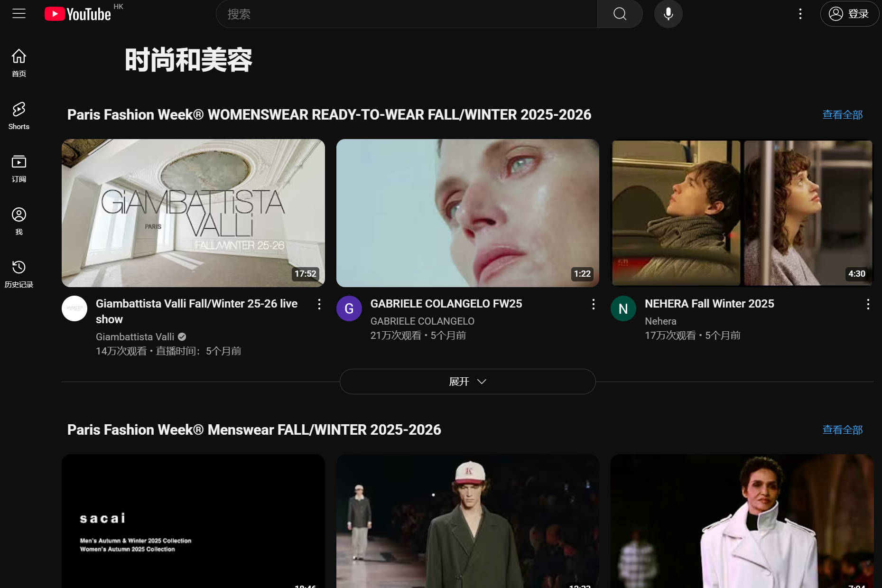Open the GABRIELE COLANGELO channel avatar
Image resolution: width=882 pixels, height=588 pixels.
coord(349,308)
